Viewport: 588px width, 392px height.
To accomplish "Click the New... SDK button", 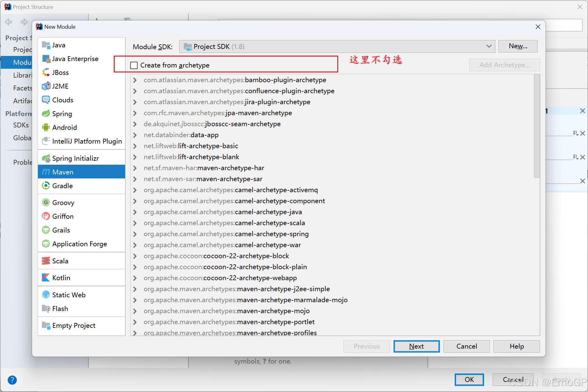I will (x=518, y=46).
